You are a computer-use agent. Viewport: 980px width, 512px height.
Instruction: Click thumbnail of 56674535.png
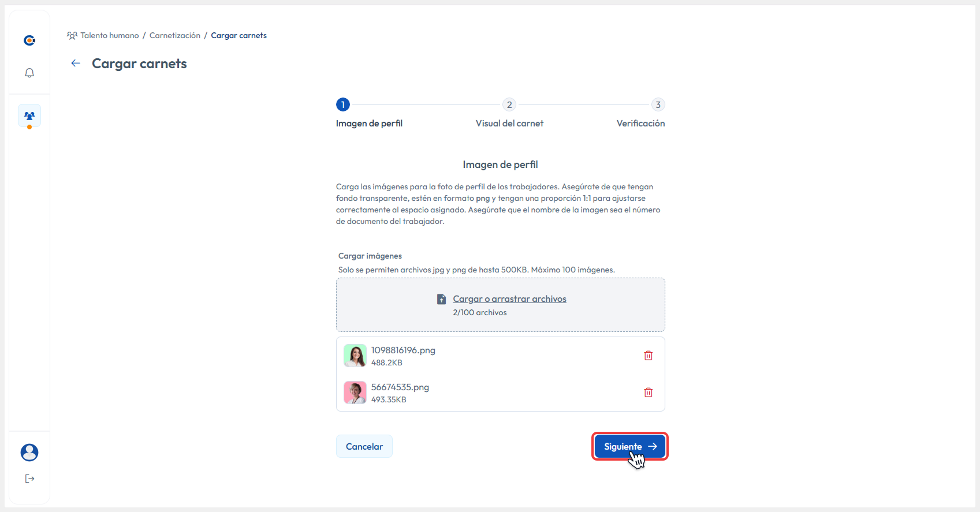point(355,393)
